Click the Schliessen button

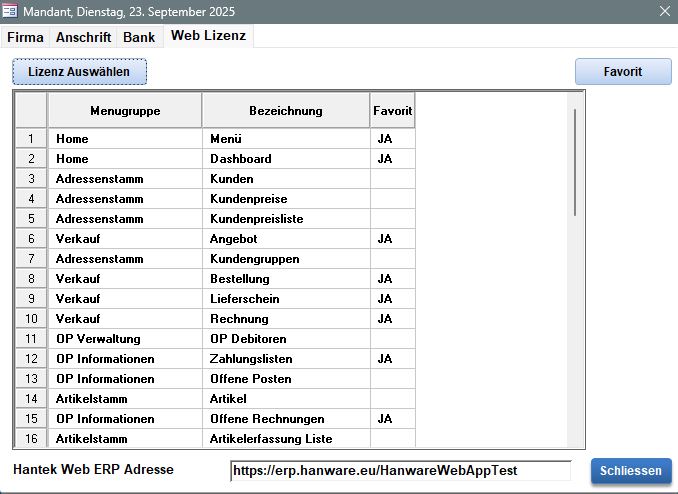point(631,471)
